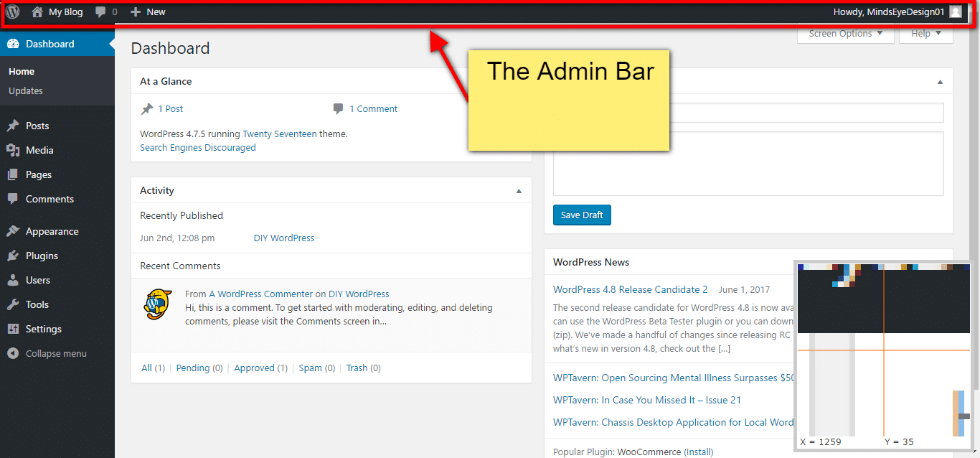Filter comments by All
The height and width of the screenshot is (458, 980).
(146, 368)
